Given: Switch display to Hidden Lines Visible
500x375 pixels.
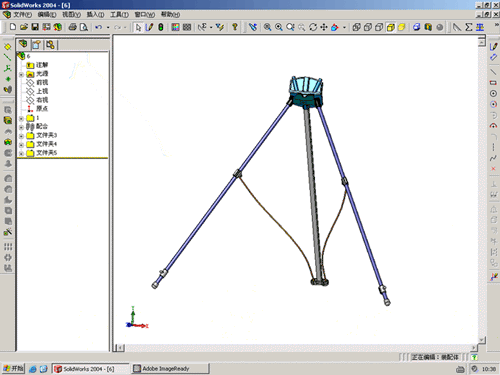Looking at the screenshot, I should [368, 27].
